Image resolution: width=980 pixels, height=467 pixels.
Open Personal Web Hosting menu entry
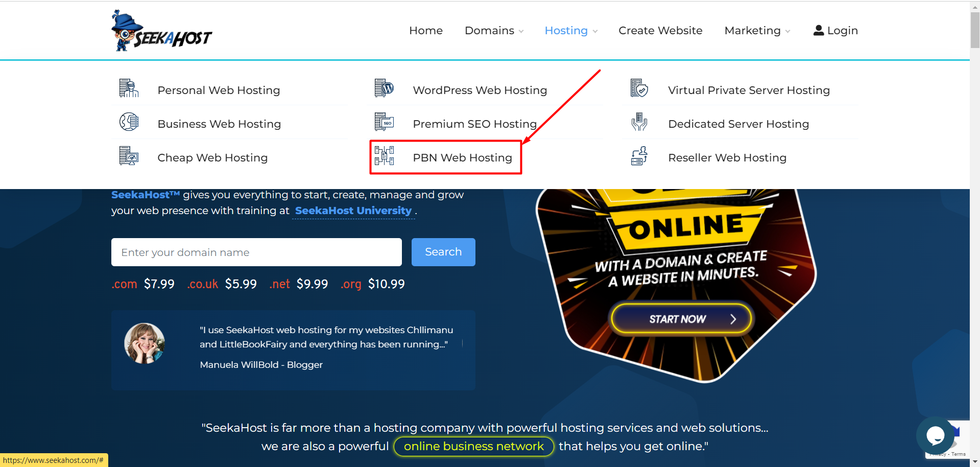tap(219, 90)
